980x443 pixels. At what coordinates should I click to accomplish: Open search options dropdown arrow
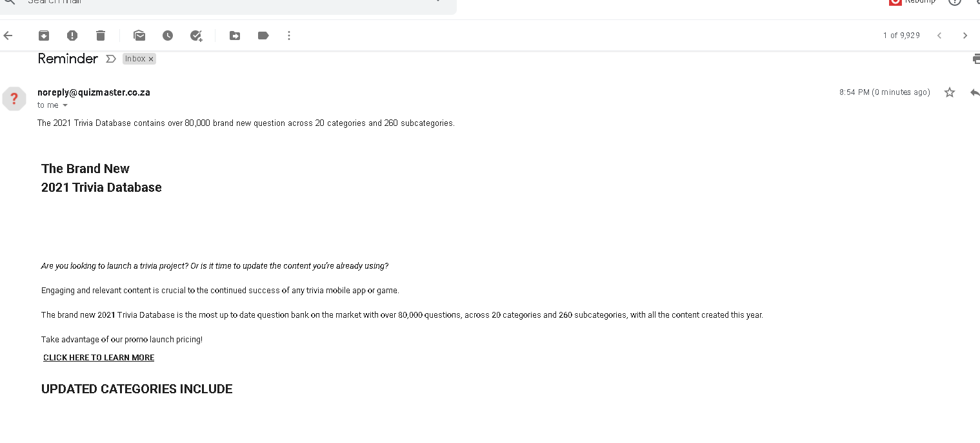click(x=439, y=2)
